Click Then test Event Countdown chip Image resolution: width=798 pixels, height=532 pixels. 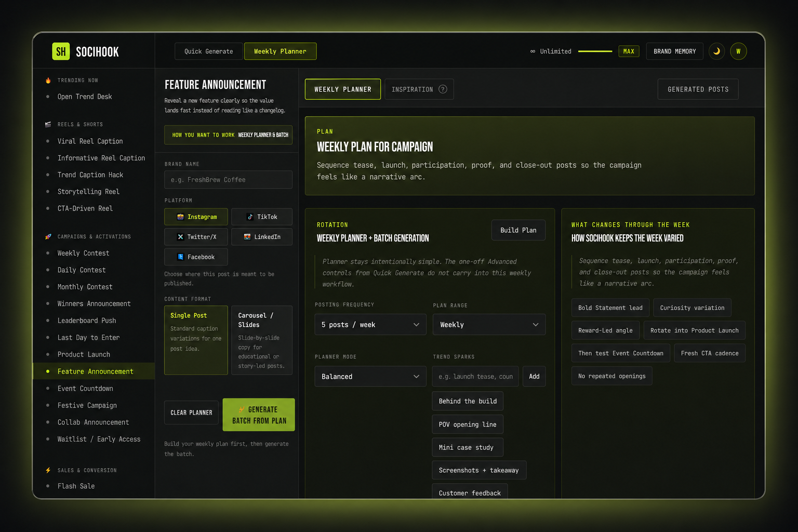(620, 353)
